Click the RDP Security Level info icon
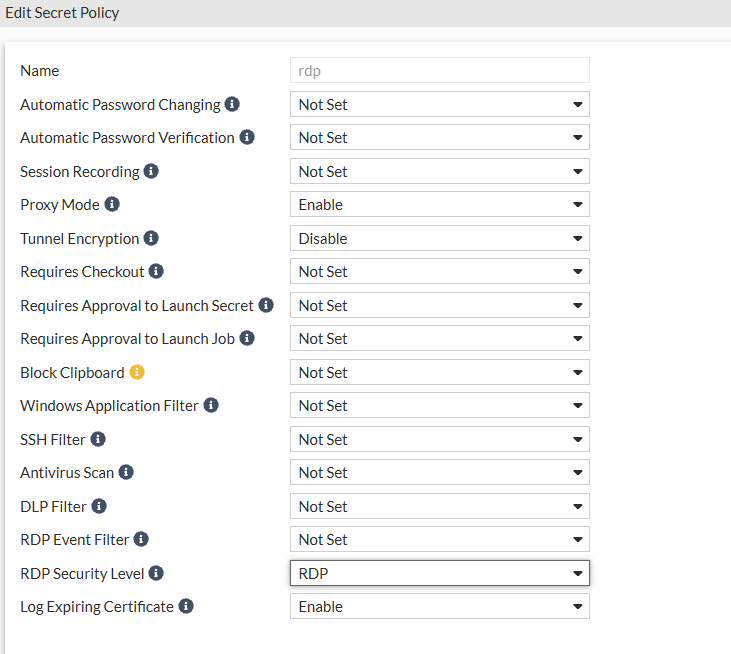 coord(156,573)
